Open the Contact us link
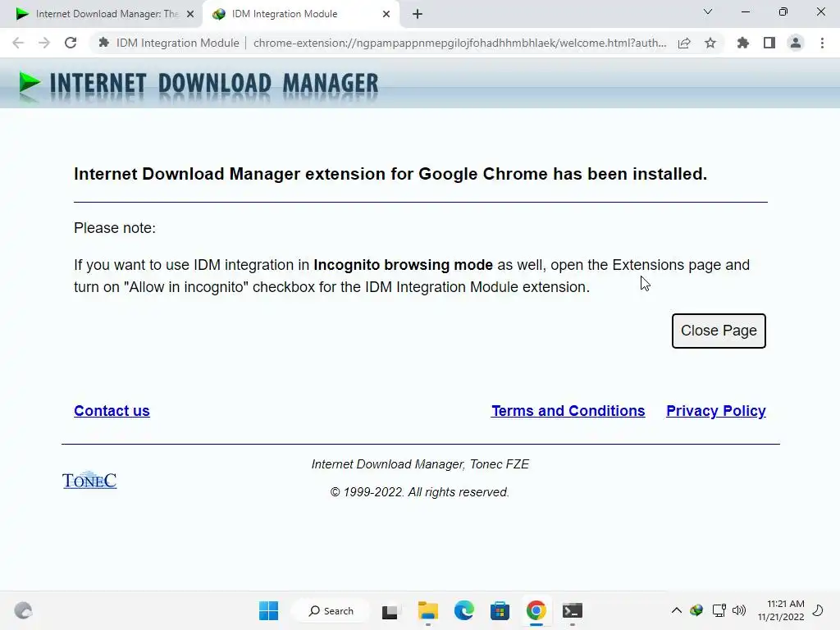 [x=112, y=411]
